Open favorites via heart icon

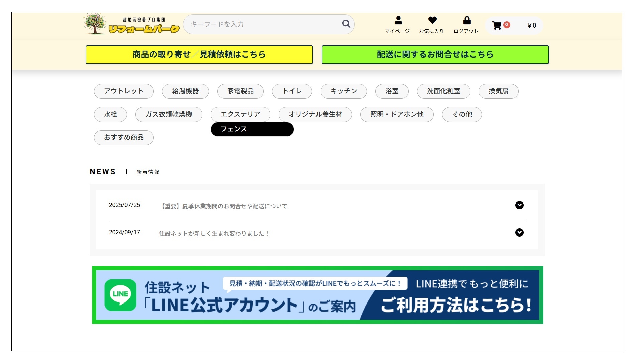click(x=432, y=21)
